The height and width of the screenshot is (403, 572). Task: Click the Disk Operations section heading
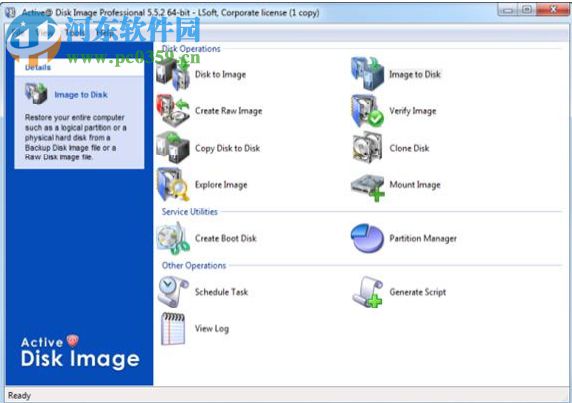(x=191, y=49)
